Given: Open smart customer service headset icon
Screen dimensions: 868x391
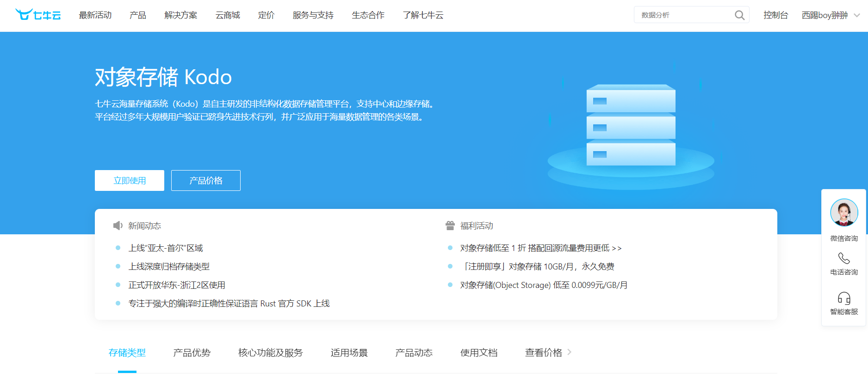Looking at the screenshot, I should click(844, 298).
